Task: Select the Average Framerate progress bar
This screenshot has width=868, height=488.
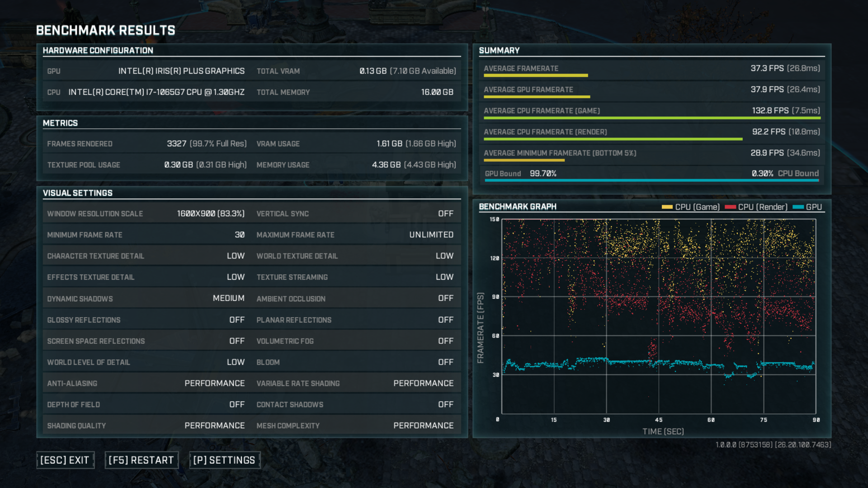Action: (536, 75)
